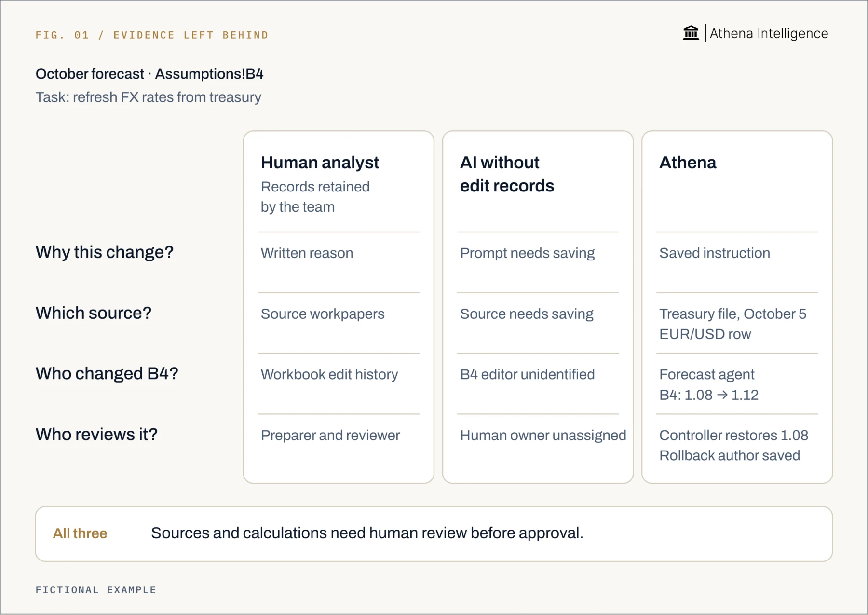Select the 'Human analyst' column heading
The image size is (868, 615).
click(x=320, y=163)
